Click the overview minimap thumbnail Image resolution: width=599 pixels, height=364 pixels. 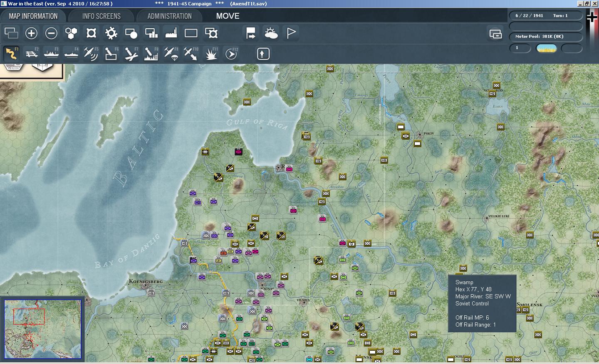43,329
